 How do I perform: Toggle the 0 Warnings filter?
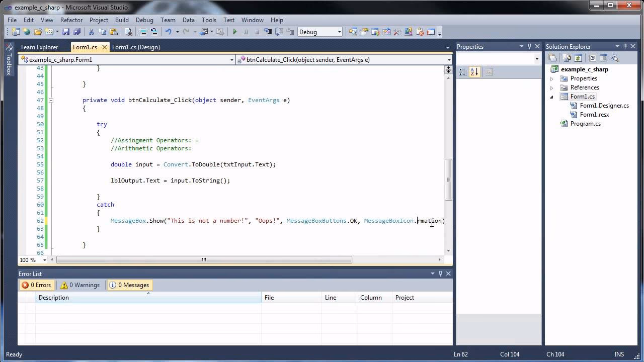(80, 285)
